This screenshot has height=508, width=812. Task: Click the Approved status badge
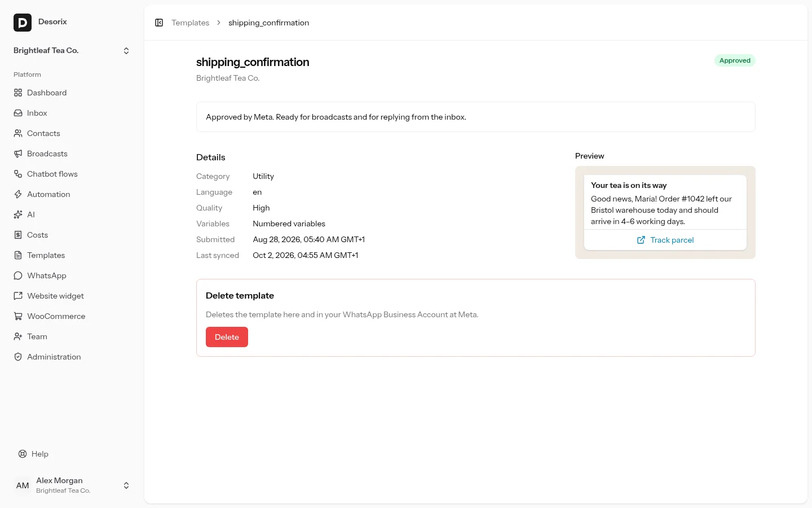(735, 60)
